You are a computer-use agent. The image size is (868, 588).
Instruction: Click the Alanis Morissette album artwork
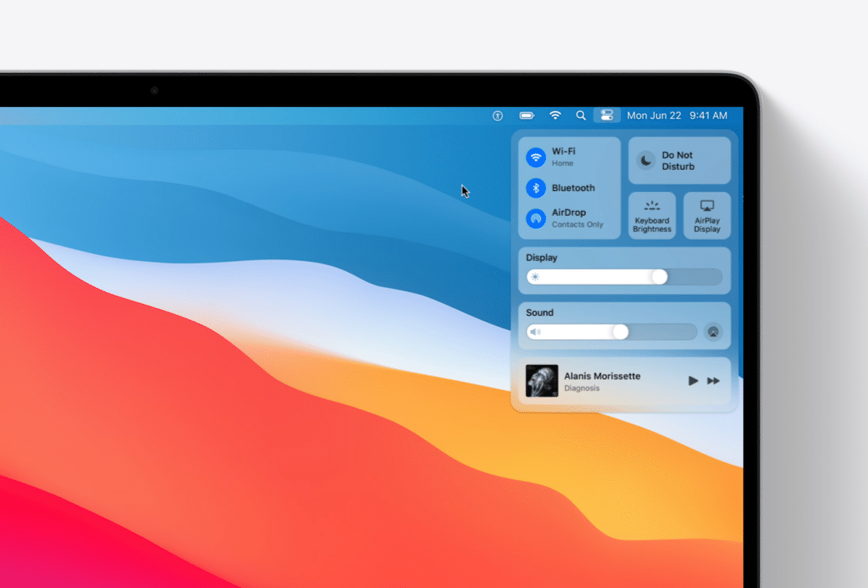click(543, 381)
